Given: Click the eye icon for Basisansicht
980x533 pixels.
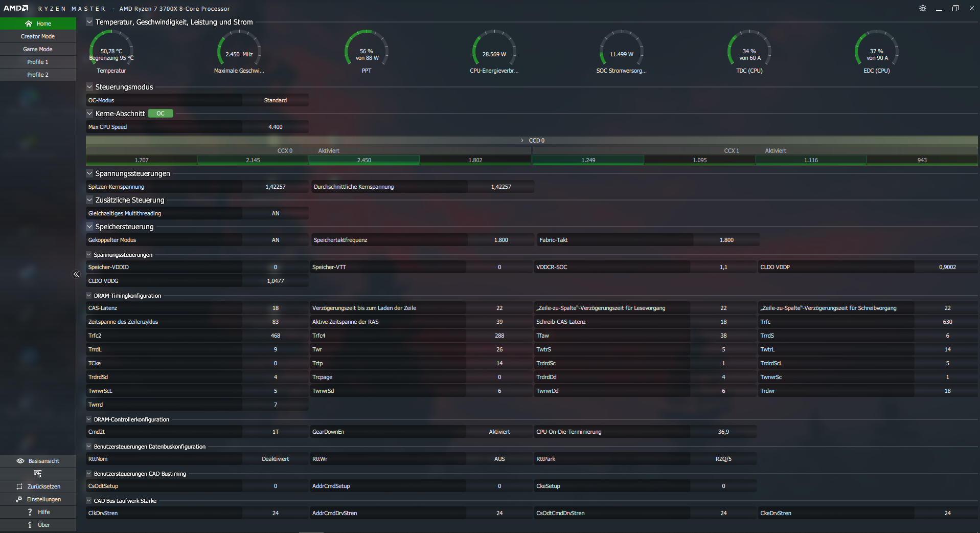Looking at the screenshot, I should click(x=20, y=461).
